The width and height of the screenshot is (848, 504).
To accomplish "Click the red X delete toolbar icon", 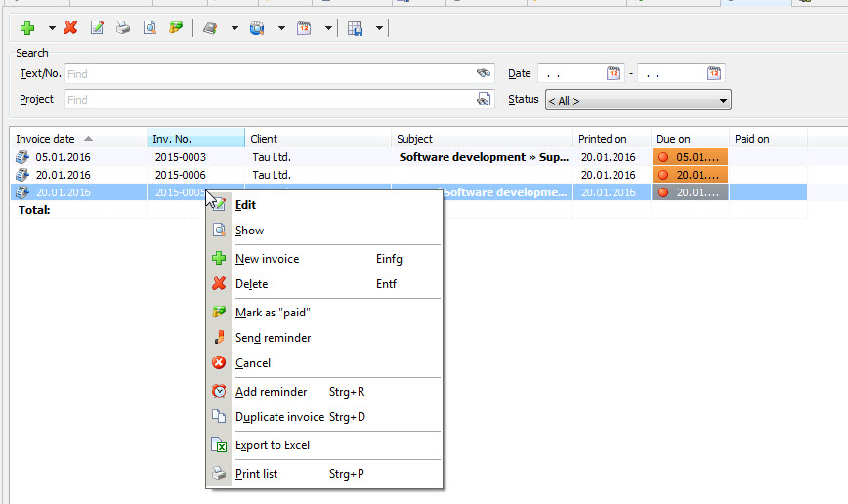I will pos(70,27).
